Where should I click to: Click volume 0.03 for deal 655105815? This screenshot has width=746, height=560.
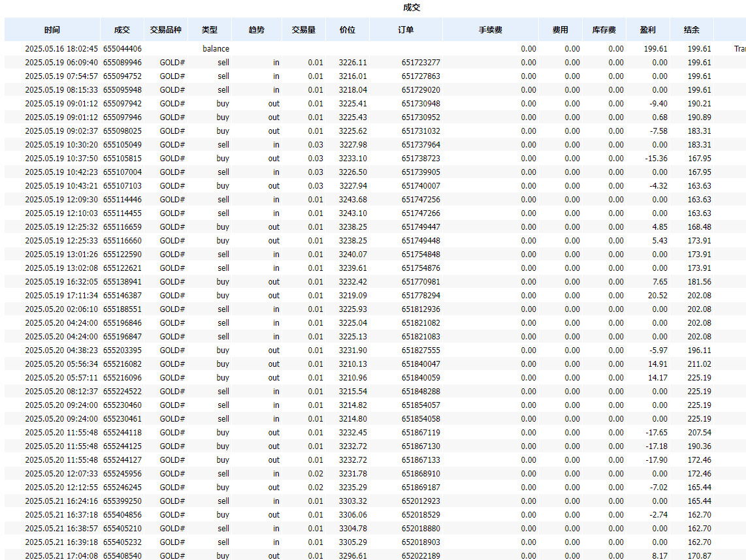coord(315,159)
